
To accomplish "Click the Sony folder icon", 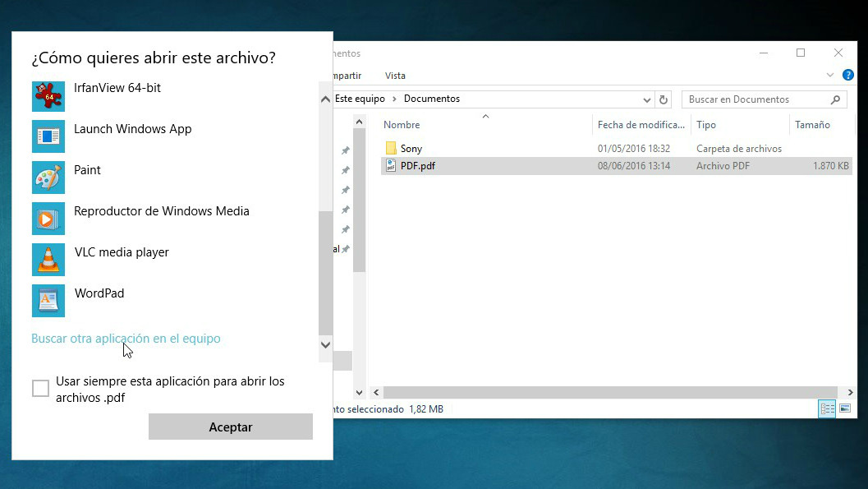I will click(391, 148).
